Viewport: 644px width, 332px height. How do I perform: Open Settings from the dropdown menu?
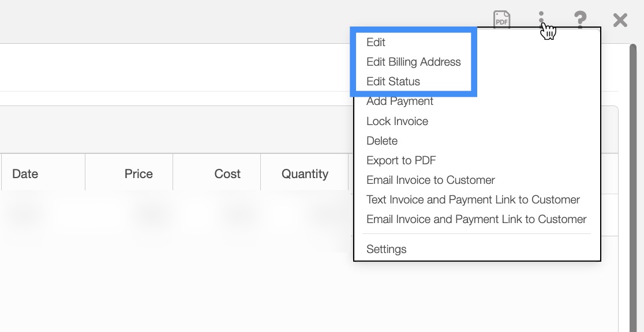pyautogui.click(x=386, y=249)
